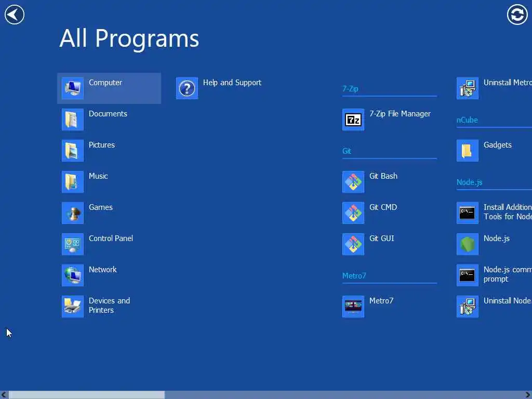Select the Node.js group header
This screenshot has width=532, height=399.
pos(469,182)
